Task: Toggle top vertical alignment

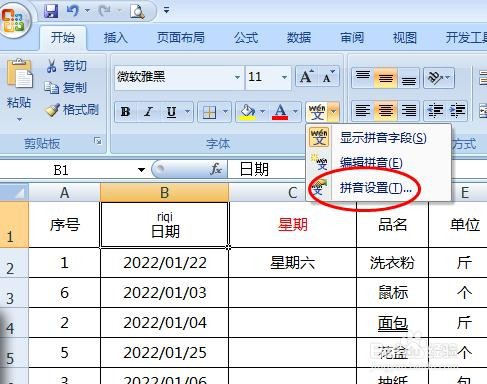Action: click(363, 77)
